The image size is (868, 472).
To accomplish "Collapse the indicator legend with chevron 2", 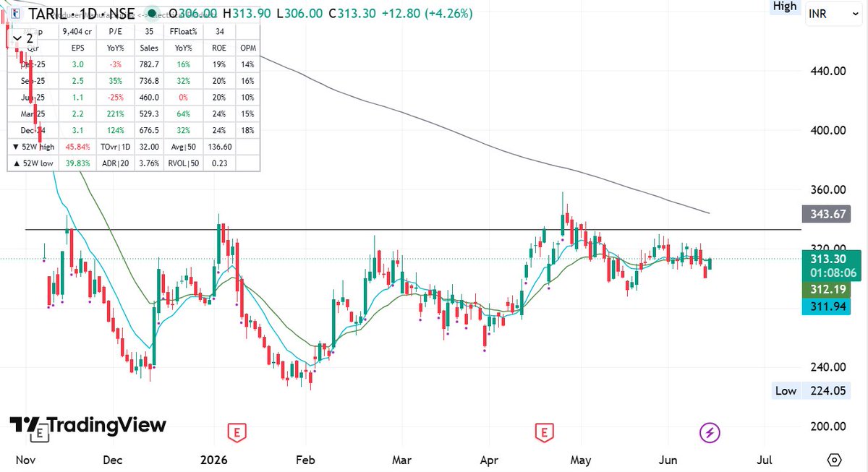I will [23, 38].
